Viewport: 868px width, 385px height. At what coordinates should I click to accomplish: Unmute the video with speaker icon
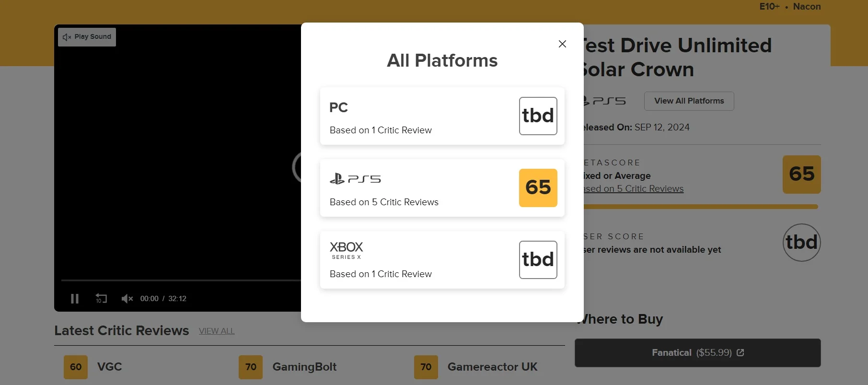pyautogui.click(x=127, y=299)
